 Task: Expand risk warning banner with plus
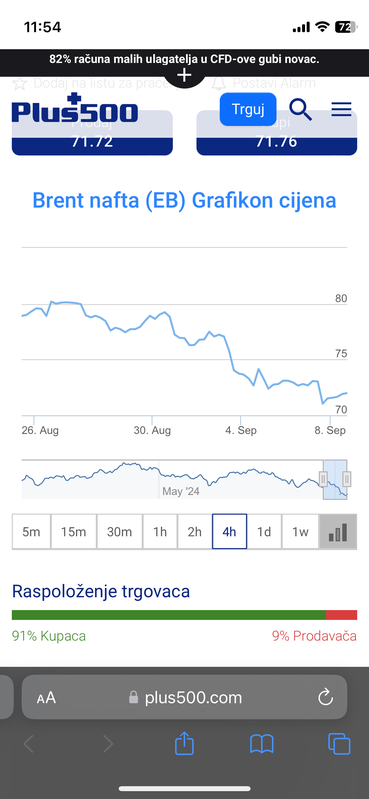[x=184, y=76]
